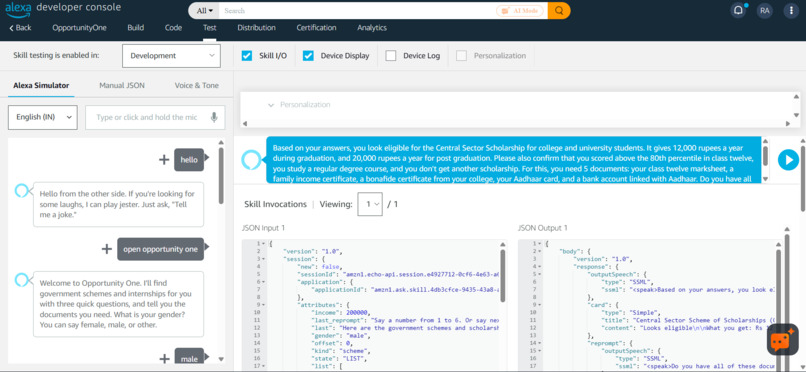The width and height of the screenshot is (806, 372).
Task: Open the Analytics tab
Action: click(x=372, y=28)
